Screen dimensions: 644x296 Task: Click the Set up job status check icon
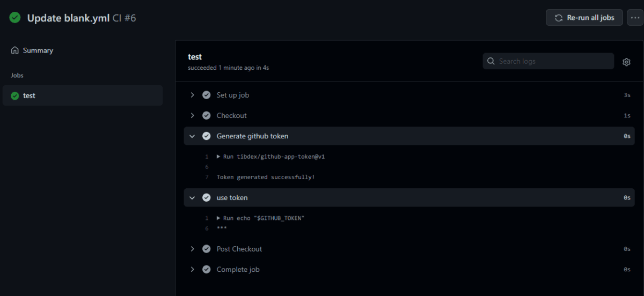(206, 95)
